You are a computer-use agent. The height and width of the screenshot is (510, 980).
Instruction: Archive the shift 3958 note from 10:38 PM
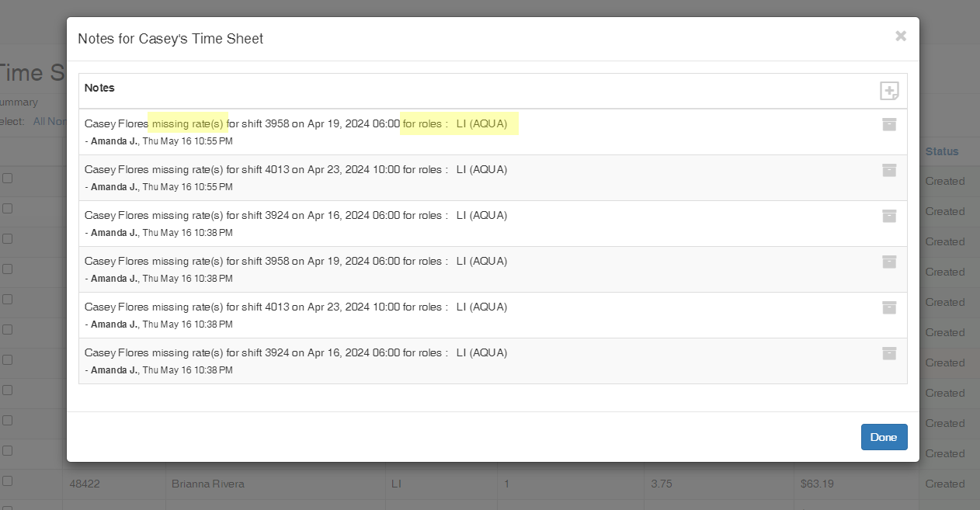pyautogui.click(x=889, y=262)
